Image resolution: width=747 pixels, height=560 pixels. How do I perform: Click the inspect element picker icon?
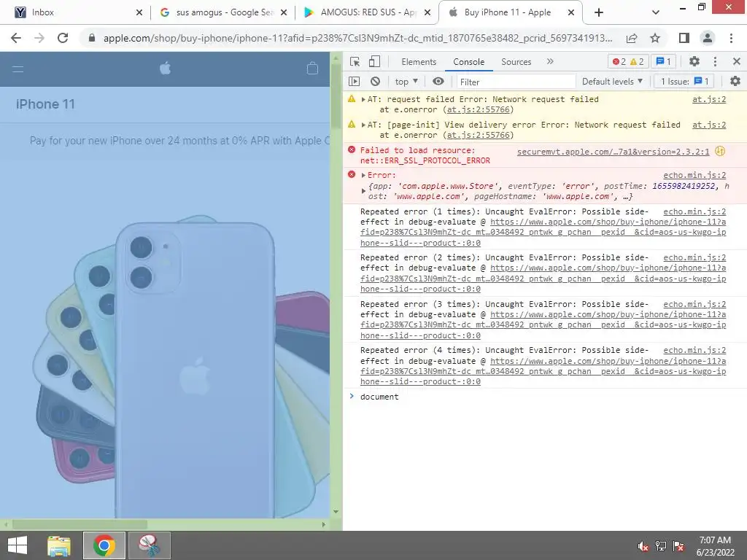[x=355, y=61]
